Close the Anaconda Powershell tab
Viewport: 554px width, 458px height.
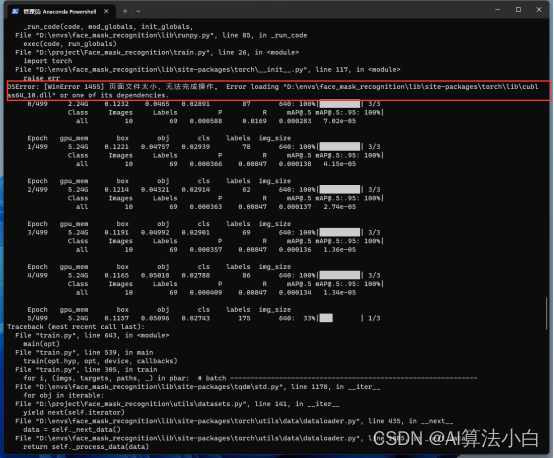pyautogui.click(x=106, y=11)
